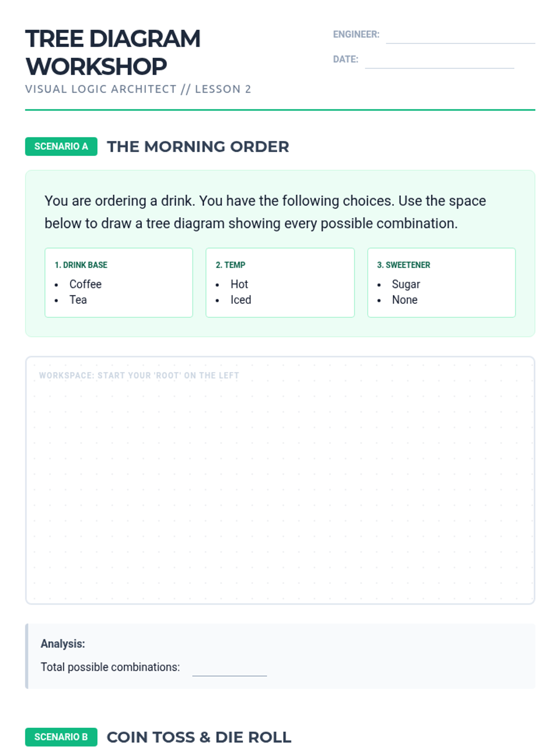Click the Analysis label
Viewport: 560px width, 747px height.
point(63,644)
